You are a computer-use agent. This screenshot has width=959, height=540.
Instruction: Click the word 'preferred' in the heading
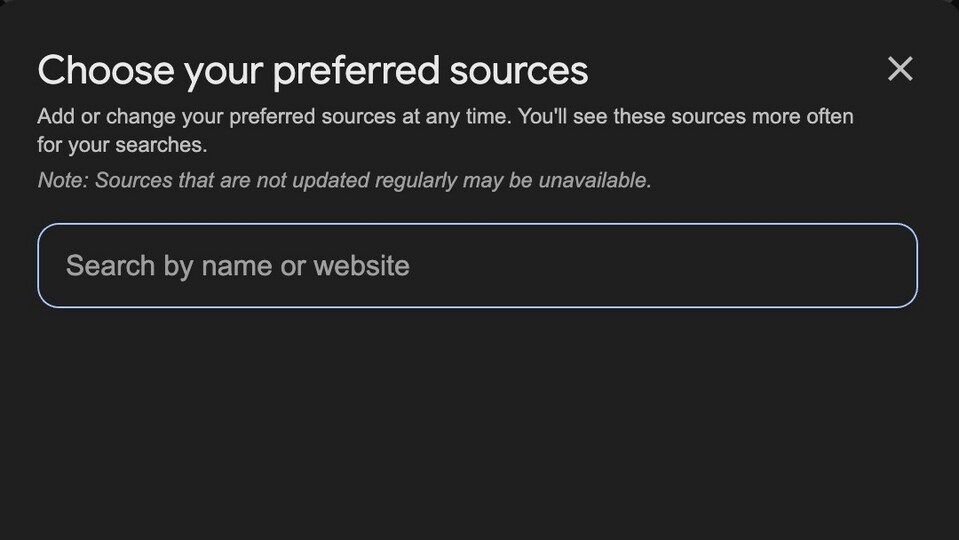(356, 72)
